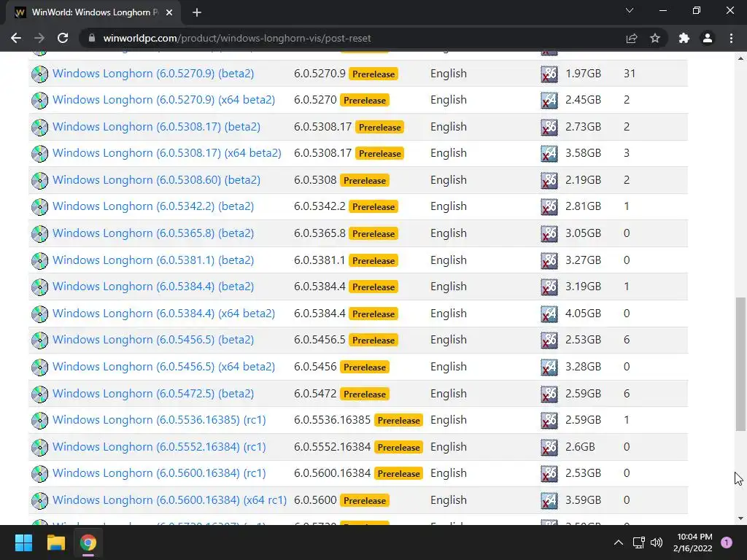Click Prerelease badge next to 6.0.5536.16385
Screen dimensions: 747x560
399,421
